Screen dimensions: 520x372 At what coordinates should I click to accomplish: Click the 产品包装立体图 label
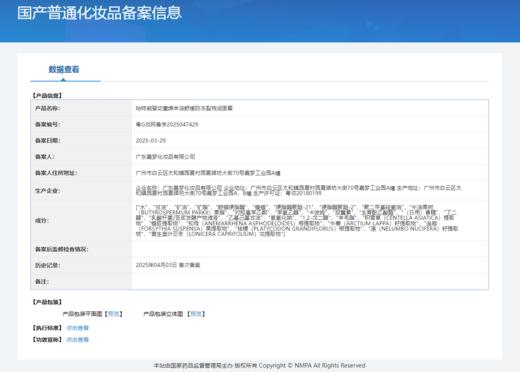(163, 314)
